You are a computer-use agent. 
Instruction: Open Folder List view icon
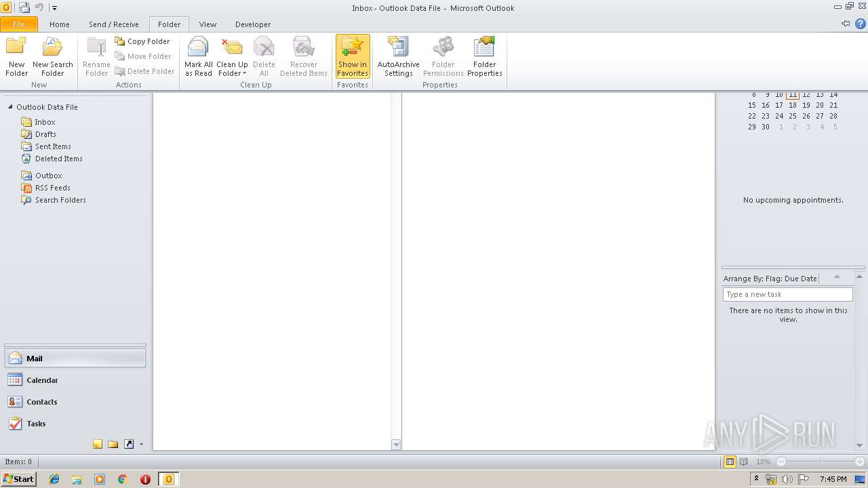[x=113, y=444]
